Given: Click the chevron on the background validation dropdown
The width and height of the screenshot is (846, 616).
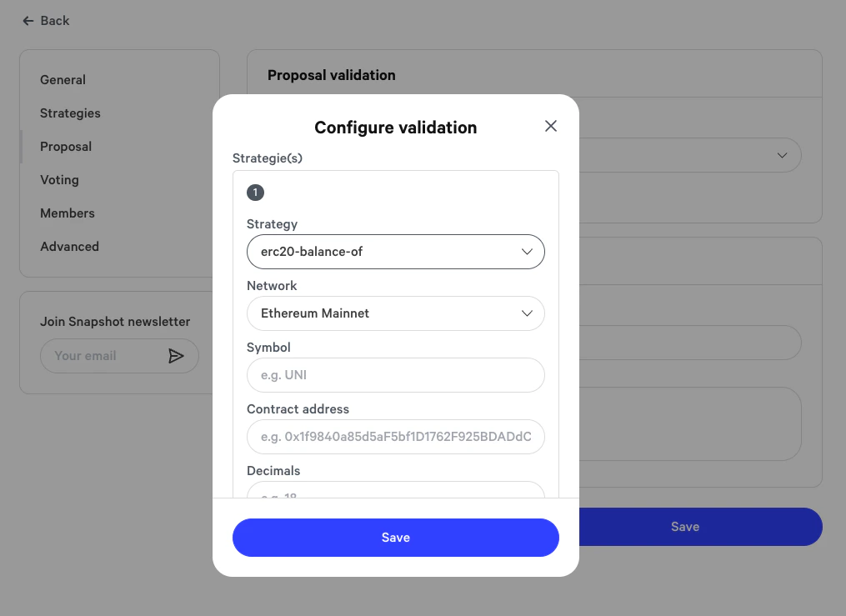Looking at the screenshot, I should (x=782, y=155).
